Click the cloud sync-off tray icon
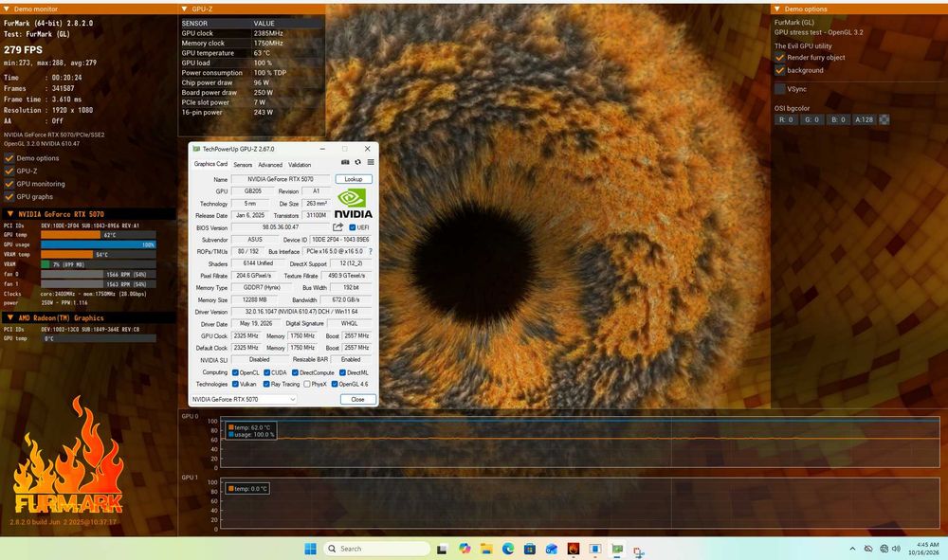Image resolution: width=948 pixels, height=560 pixels. point(868,549)
